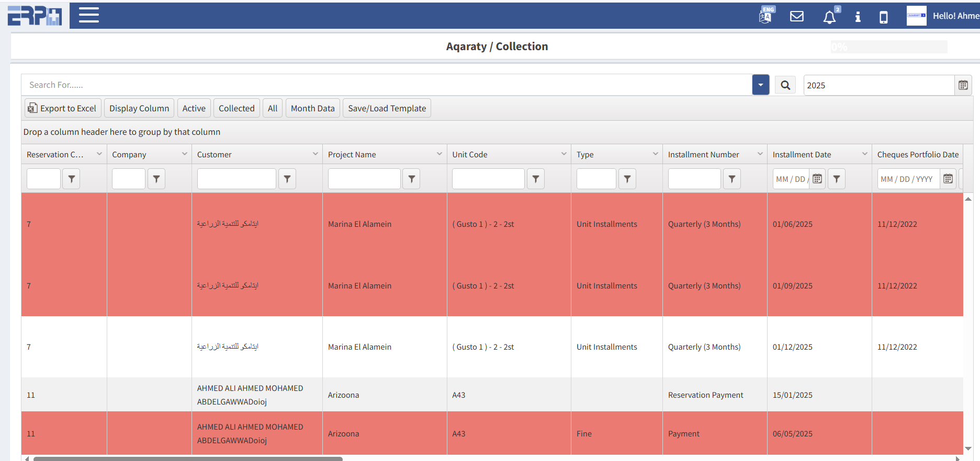
Task: Click the Customer column filter funnel icon
Action: coord(287,179)
